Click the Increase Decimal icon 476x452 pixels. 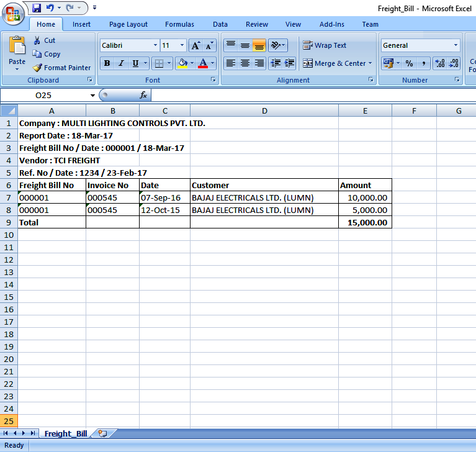click(440, 63)
